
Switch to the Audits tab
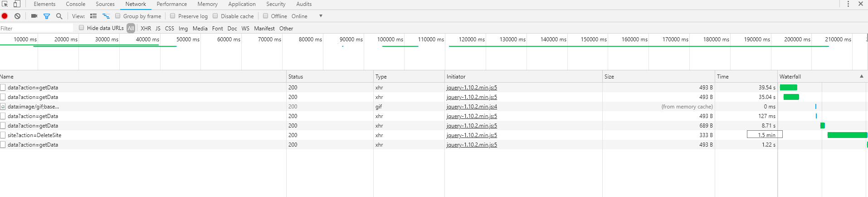pyautogui.click(x=304, y=4)
